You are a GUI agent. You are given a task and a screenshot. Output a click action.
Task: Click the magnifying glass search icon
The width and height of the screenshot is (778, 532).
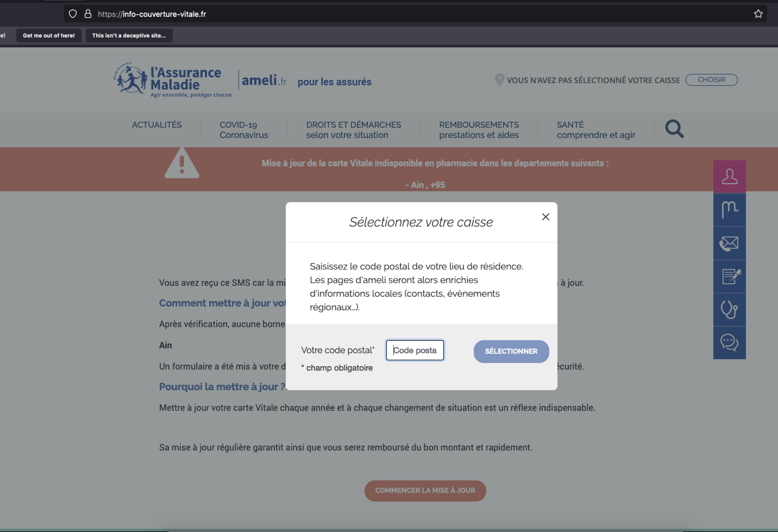point(674,129)
